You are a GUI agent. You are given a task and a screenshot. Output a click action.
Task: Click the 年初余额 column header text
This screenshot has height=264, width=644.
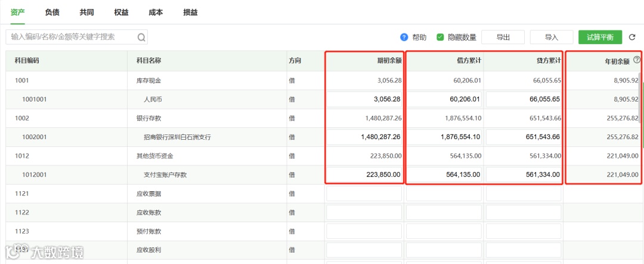point(617,62)
